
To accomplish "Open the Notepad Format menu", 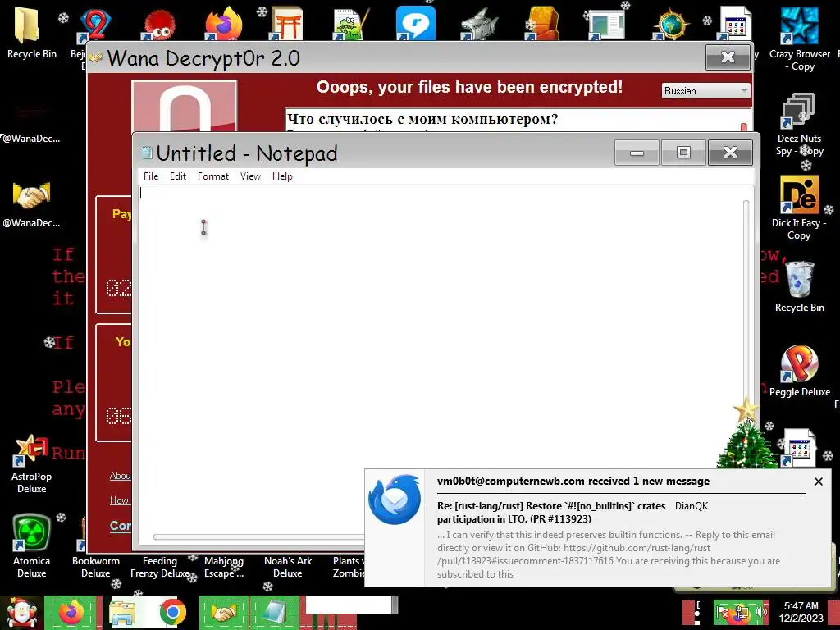I will click(x=212, y=176).
